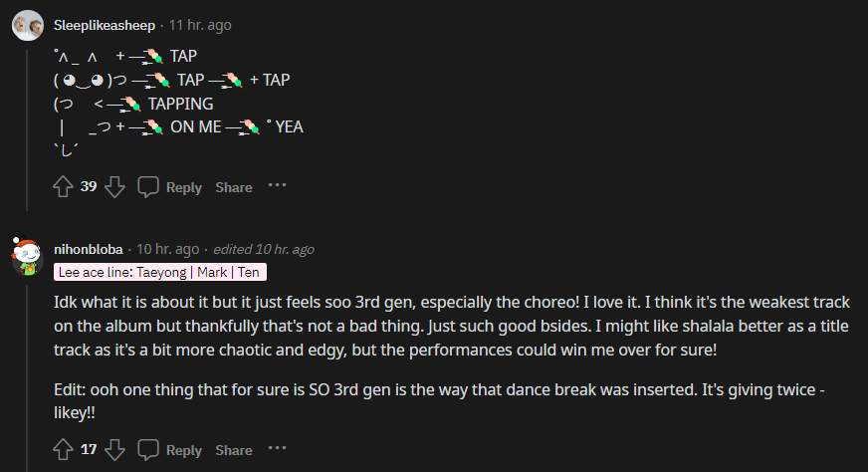Open nihonbloba's snoo avatar

(x=27, y=256)
